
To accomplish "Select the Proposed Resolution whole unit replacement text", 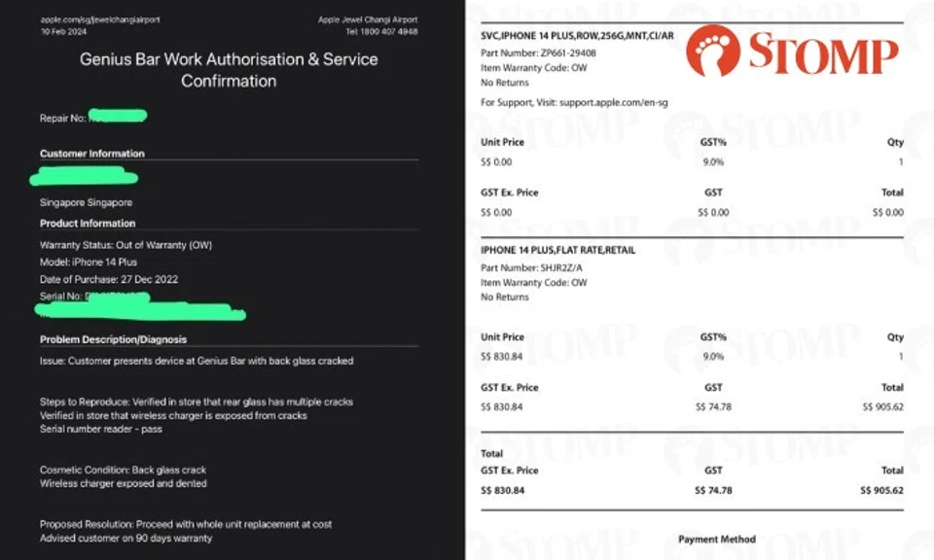I will point(186,524).
